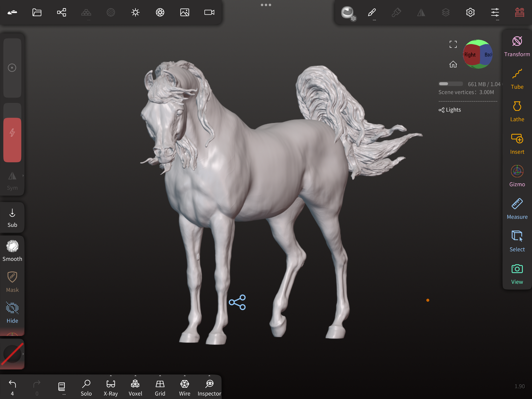Open the three-dot menu at top
Viewport: 532px width, 399px height.
tap(266, 5)
